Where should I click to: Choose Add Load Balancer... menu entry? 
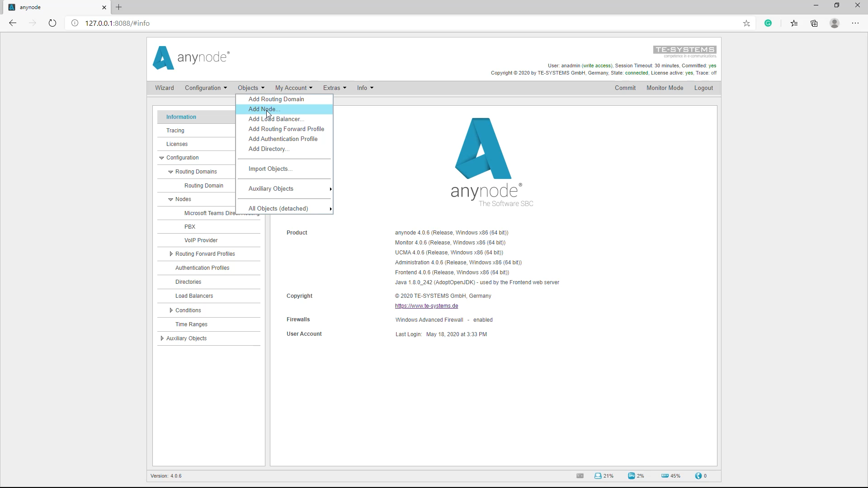(285, 119)
